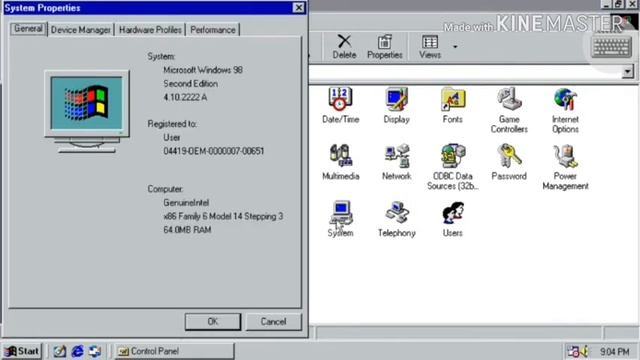
Task: Open the Date/Time control panel icon
Action: [x=340, y=105]
